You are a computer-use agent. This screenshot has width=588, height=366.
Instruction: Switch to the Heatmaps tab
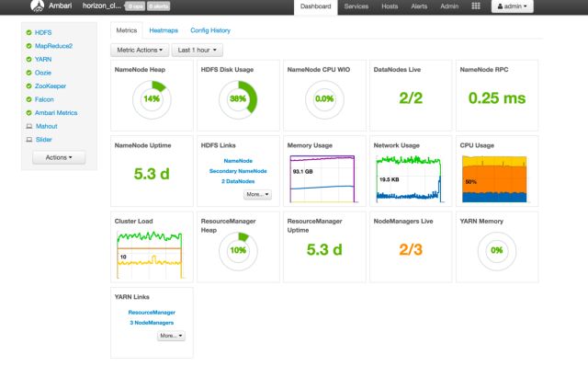tap(164, 30)
